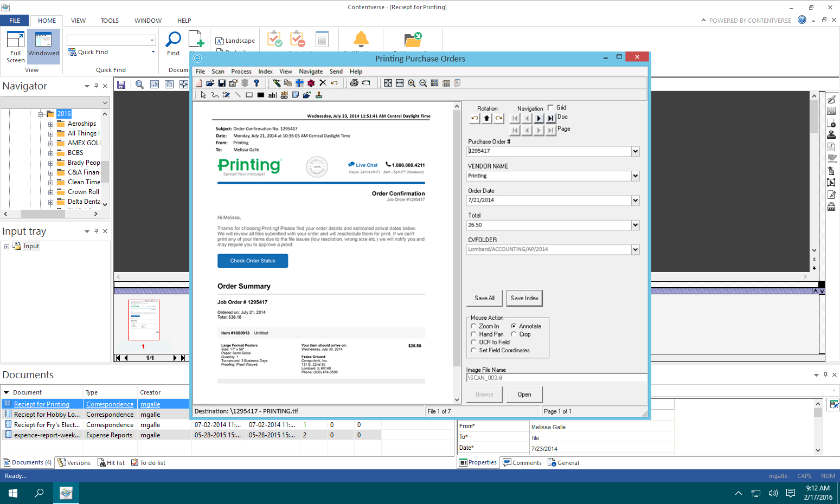Select the Crop mouse action

(514, 334)
